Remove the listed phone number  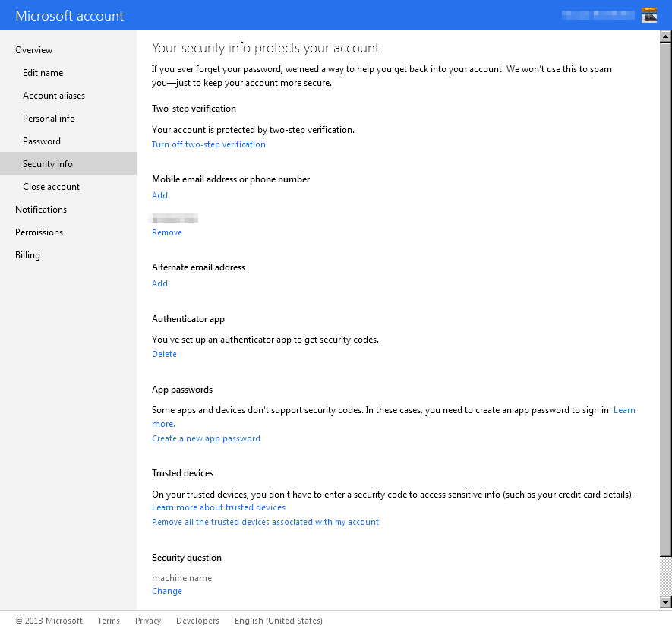tap(167, 232)
